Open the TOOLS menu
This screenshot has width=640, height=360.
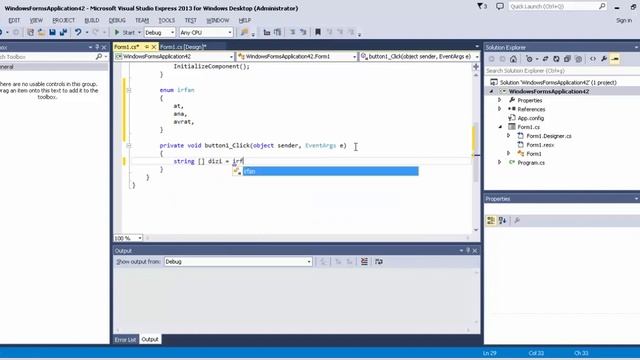pyautogui.click(x=167, y=20)
